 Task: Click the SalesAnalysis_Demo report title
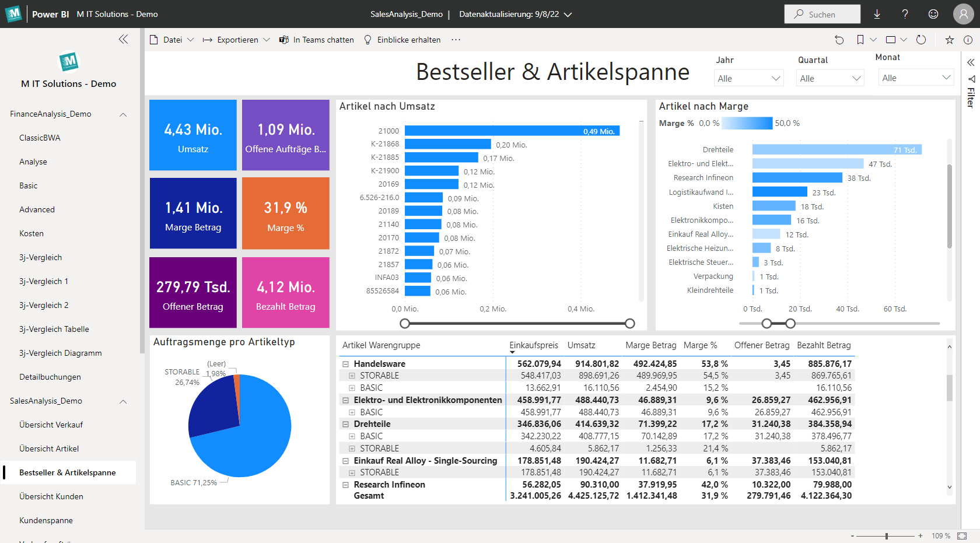[407, 14]
